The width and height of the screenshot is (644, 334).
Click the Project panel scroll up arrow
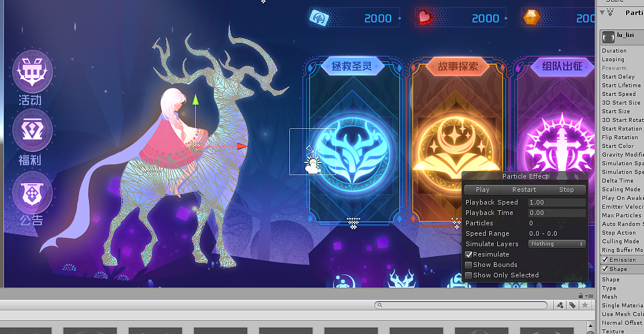(x=591, y=326)
